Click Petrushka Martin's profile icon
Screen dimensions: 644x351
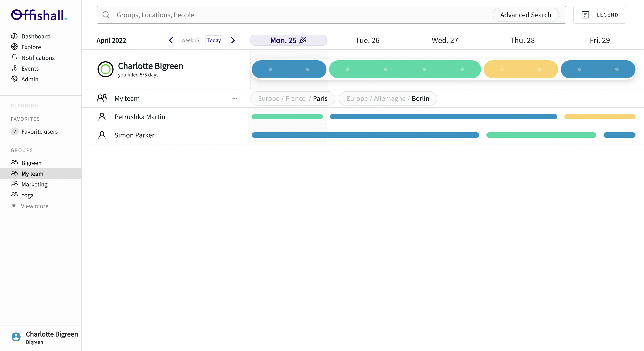click(x=102, y=116)
